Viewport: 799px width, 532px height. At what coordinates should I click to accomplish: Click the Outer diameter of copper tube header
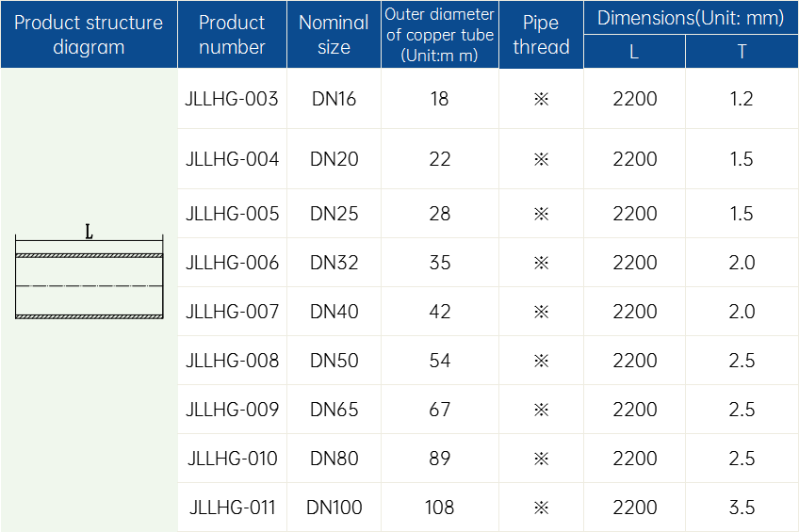pyautogui.click(x=440, y=35)
